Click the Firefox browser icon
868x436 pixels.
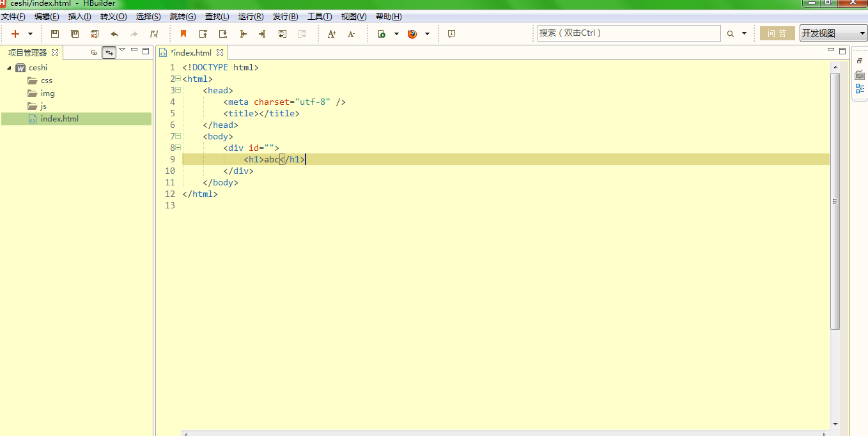click(412, 34)
